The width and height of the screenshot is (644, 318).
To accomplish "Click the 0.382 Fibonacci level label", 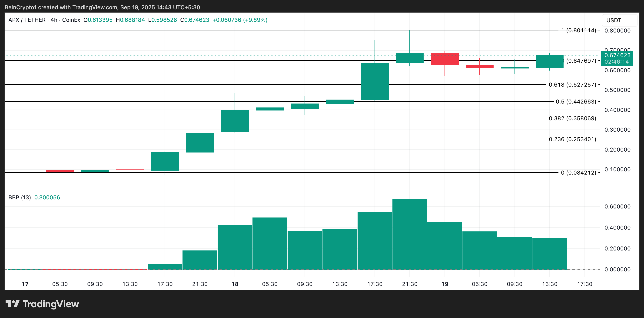I will 572,119.
